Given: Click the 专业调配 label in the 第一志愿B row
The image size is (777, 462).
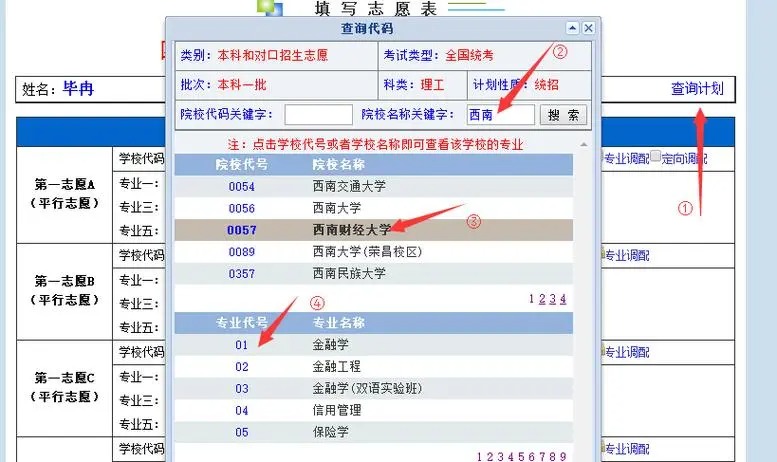Looking at the screenshot, I should click(626, 256).
